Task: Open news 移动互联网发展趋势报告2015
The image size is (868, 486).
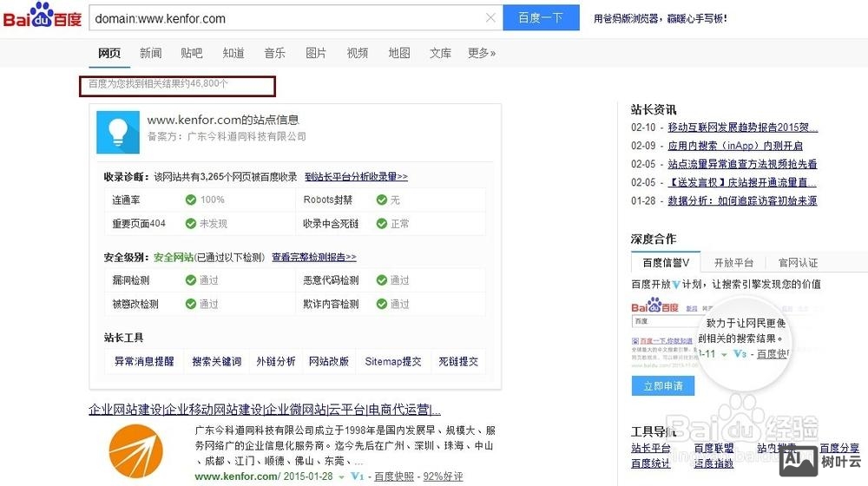Action: pyautogui.click(x=742, y=128)
